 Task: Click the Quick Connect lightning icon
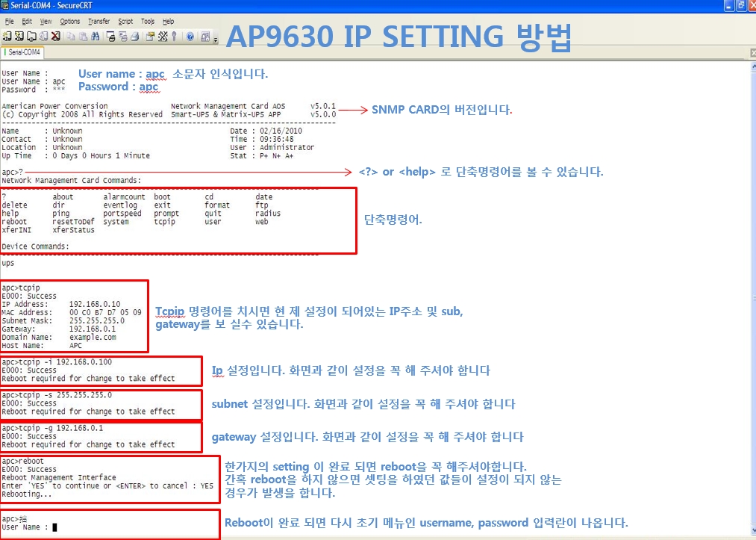click(19, 36)
